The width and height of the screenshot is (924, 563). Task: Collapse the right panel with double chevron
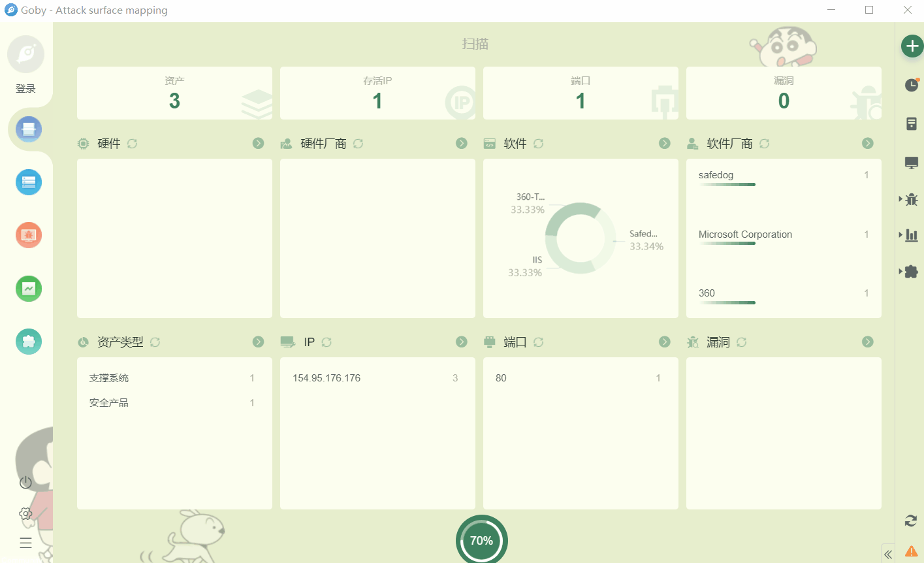(888, 555)
